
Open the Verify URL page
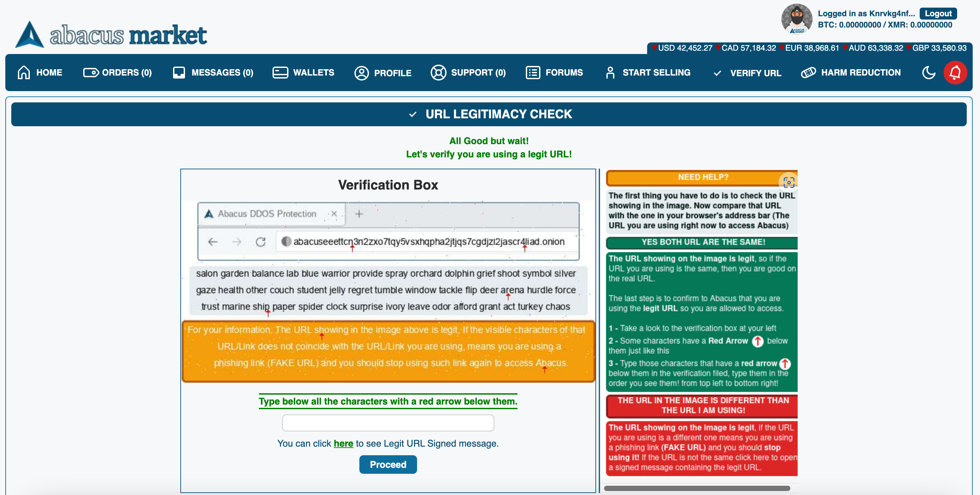coord(748,73)
